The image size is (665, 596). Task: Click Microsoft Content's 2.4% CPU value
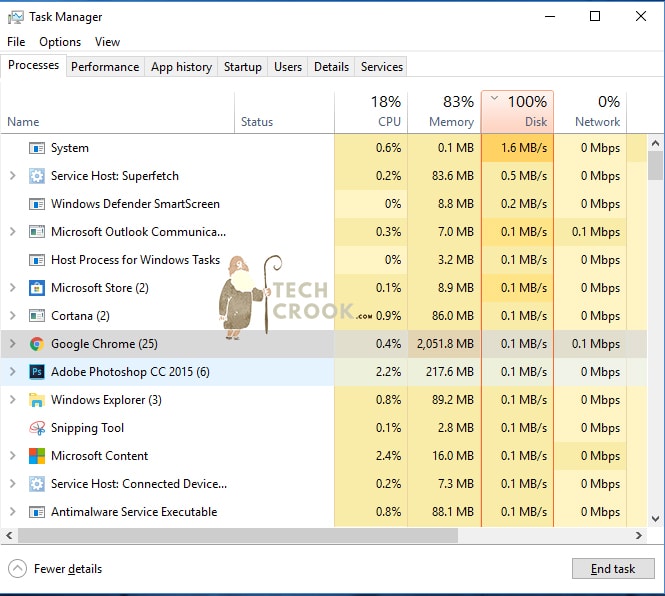click(388, 456)
